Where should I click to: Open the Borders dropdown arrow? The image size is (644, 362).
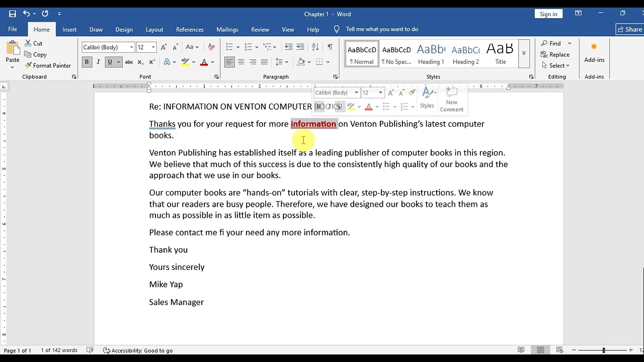tap(328, 62)
